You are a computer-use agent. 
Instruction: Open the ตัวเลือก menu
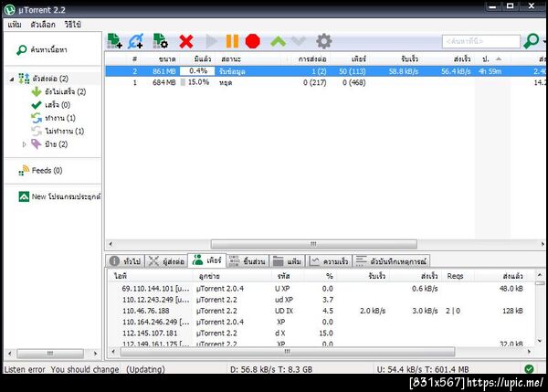(x=43, y=25)
